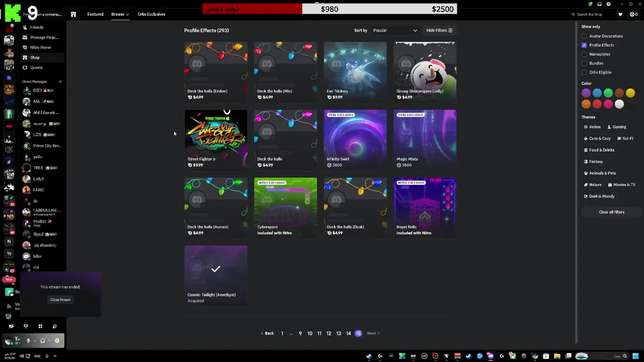
Task: Go to page 1
Action: tap(282, 333)
